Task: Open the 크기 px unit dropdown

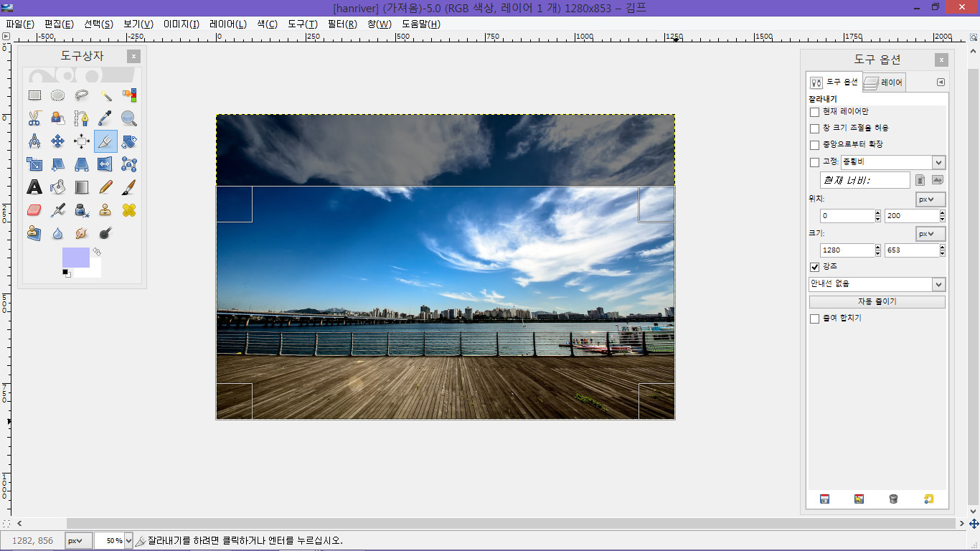Action: 930,234
